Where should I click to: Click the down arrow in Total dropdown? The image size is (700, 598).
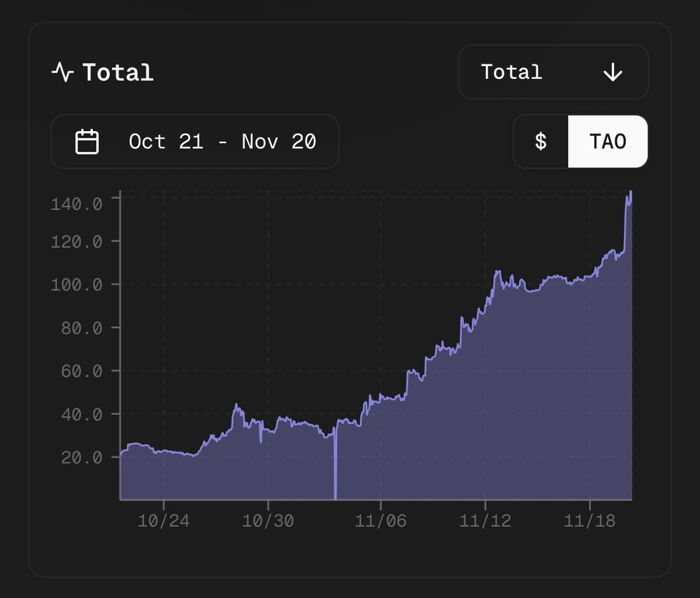(x=613, y=72)
